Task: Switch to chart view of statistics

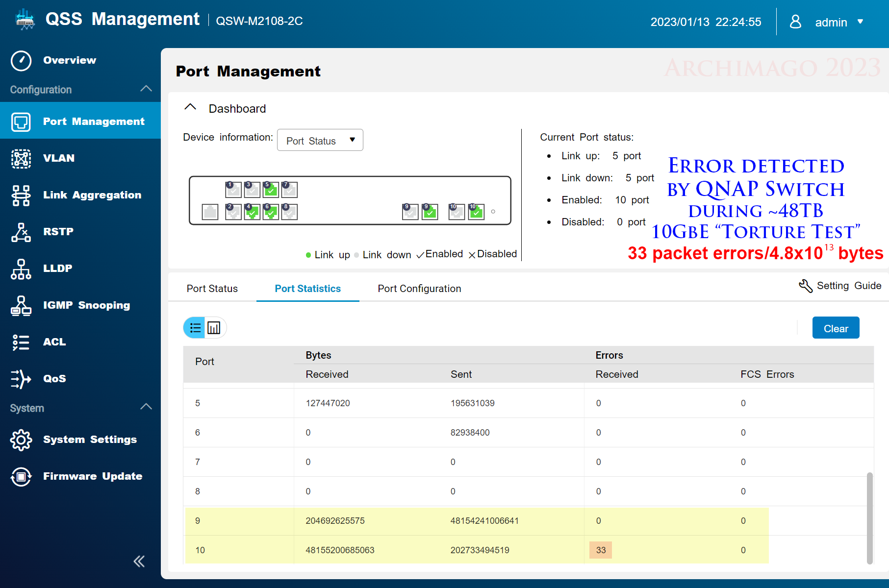Action: tap(214, 328)
